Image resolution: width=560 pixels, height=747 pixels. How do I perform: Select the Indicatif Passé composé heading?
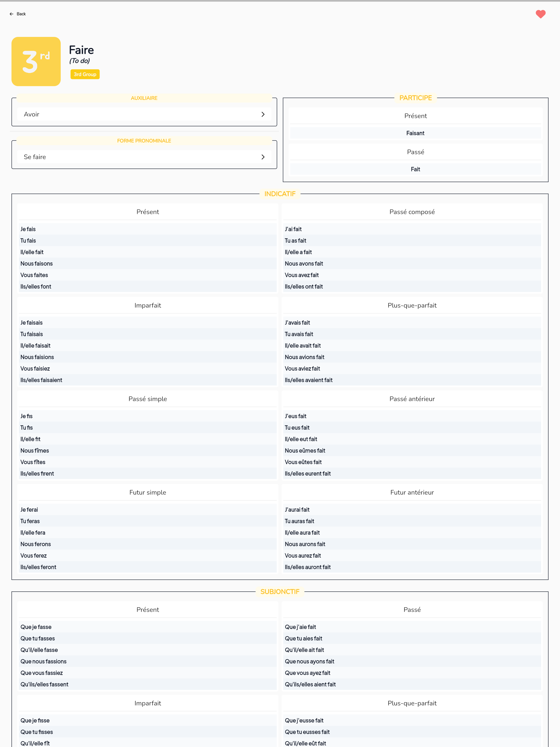tap(412, 212)
